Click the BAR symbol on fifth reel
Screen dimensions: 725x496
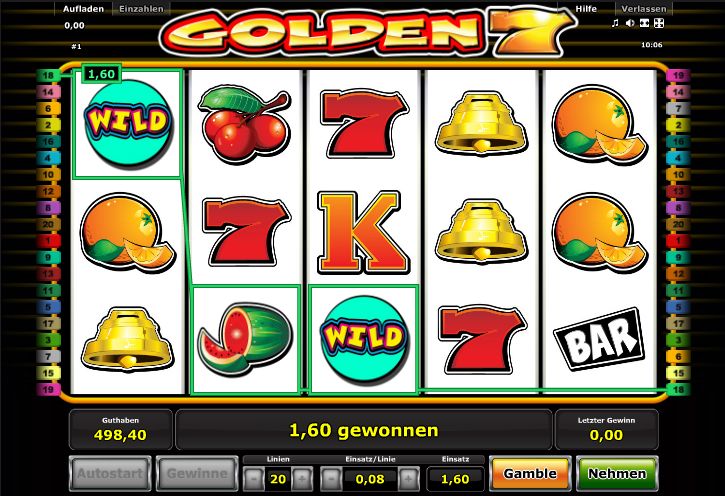599,339
